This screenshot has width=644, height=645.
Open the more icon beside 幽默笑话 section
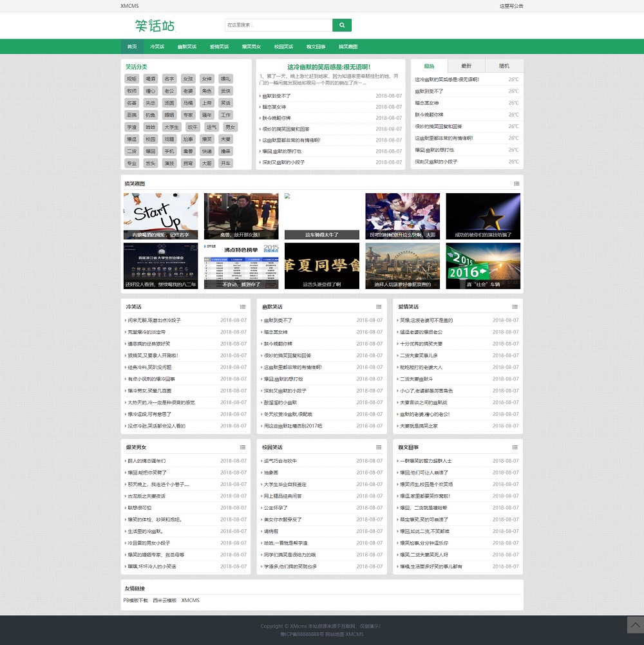(379, 307)
